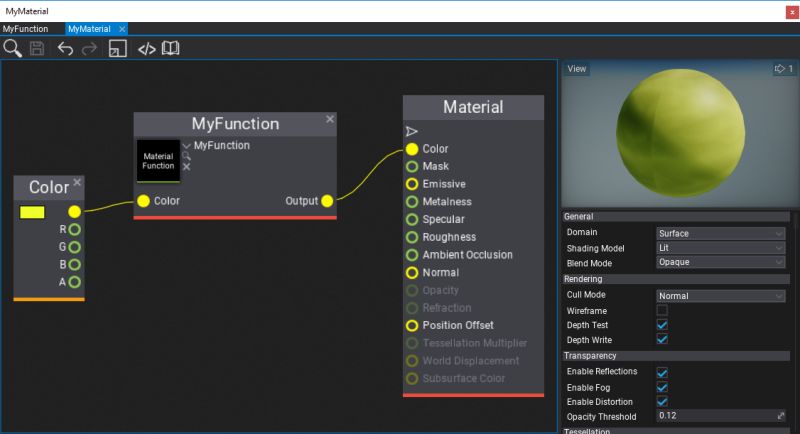The height and width of the screenshot is (434, 800).
Task: Open the Blend Mode dropdown
Action: (x=720, y=262)
